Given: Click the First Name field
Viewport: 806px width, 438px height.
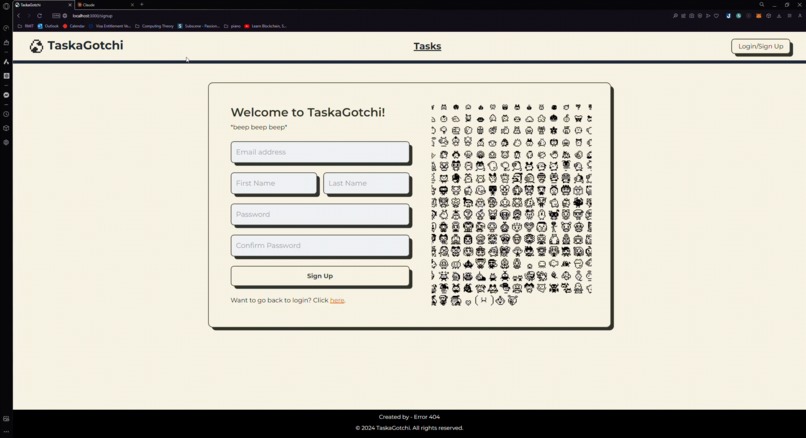Looking at the screenshot, I should [x=274, y=183].
